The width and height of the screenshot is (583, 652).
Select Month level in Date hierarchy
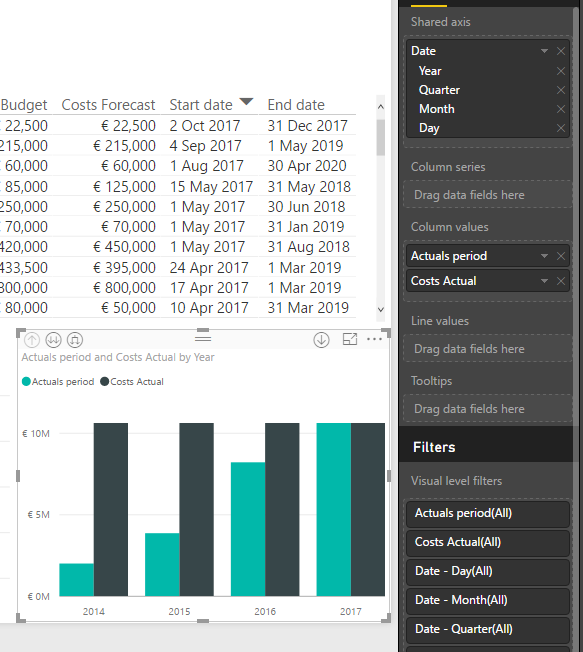437,109
